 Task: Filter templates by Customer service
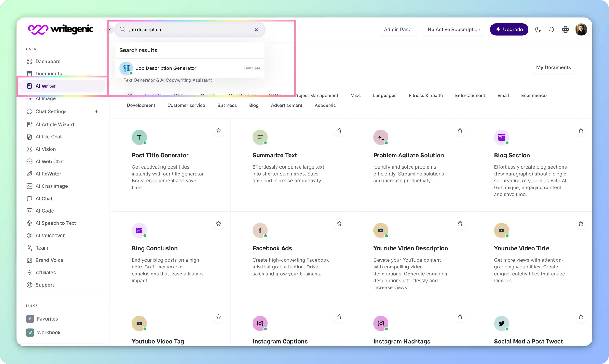coord(186,106)
